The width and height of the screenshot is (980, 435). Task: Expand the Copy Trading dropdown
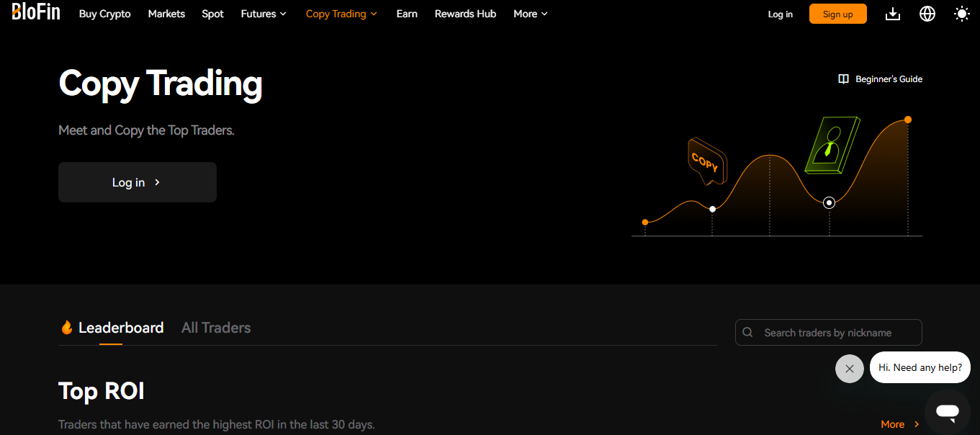click(341, 14)
